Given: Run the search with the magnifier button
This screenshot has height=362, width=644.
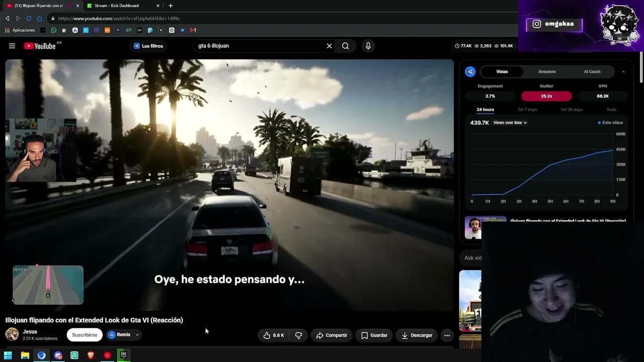Looking at the screenshot, I should (x=346, y=46).
